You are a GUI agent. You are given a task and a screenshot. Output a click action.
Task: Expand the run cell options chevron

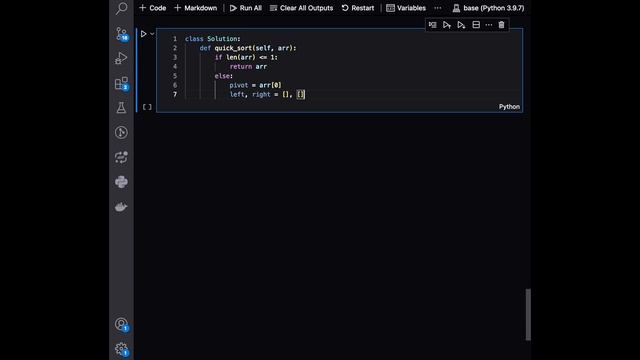[x=152, y=34]
